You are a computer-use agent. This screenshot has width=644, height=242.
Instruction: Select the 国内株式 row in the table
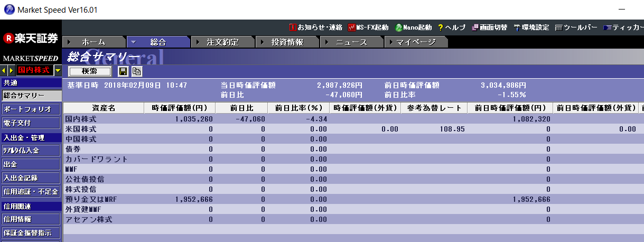80,119
